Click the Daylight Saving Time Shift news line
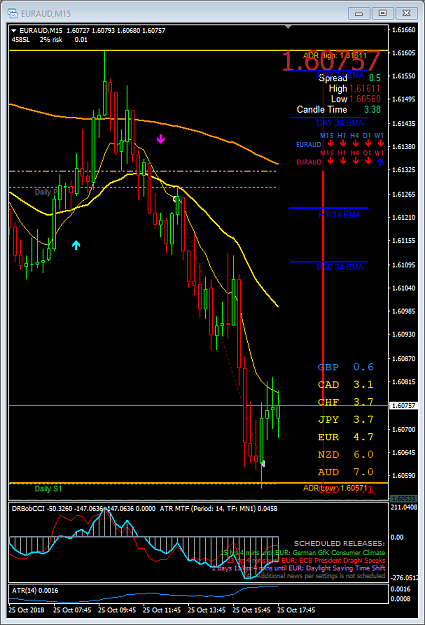 (x=299, y=568)
